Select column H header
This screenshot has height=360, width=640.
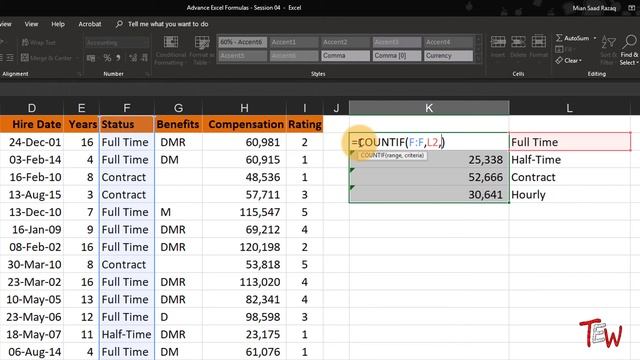244,108
